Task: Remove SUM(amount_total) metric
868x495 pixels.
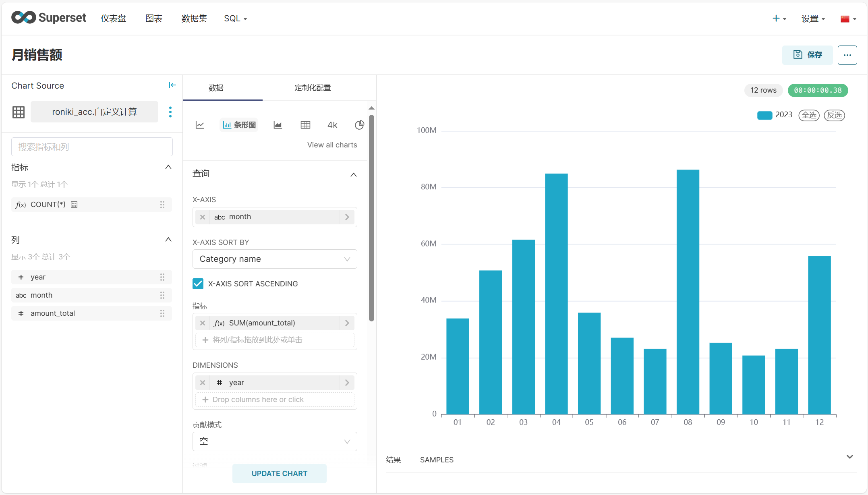Action: click(203, 323)
